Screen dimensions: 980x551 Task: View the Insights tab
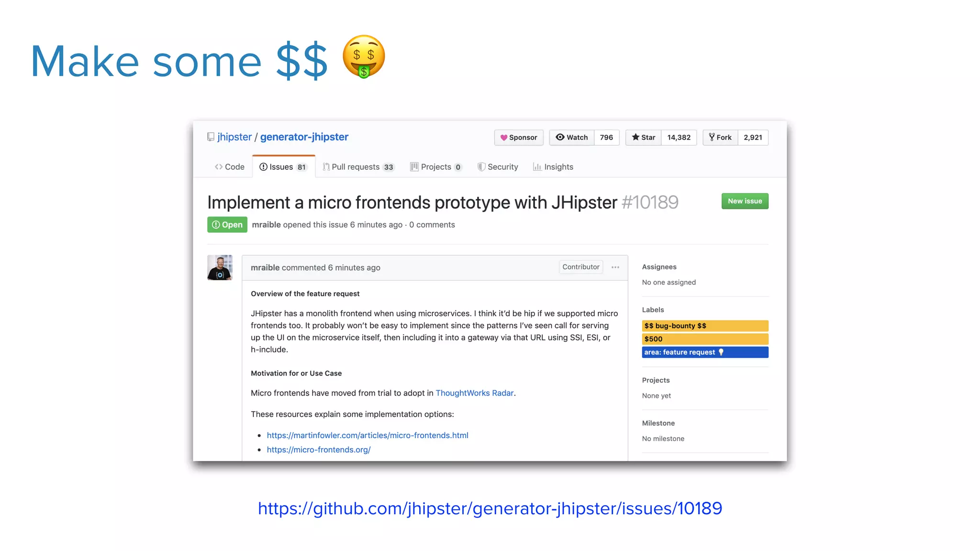coord(553,167)
